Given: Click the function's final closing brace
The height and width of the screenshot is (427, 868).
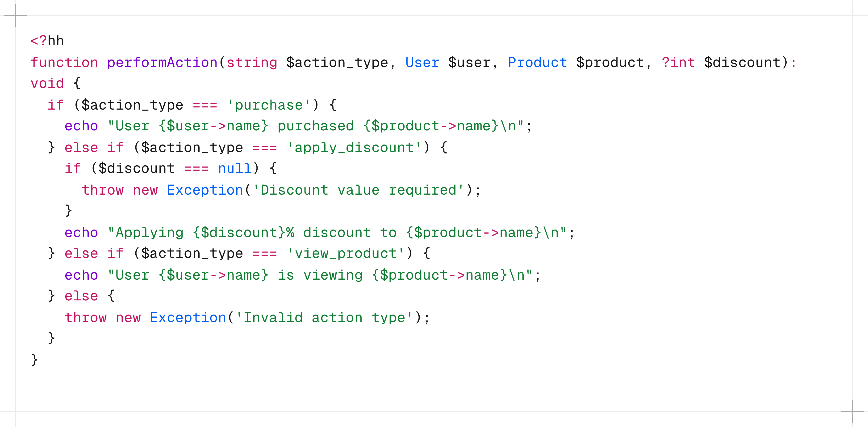Looking at the screenshot, I should (34, 359).
